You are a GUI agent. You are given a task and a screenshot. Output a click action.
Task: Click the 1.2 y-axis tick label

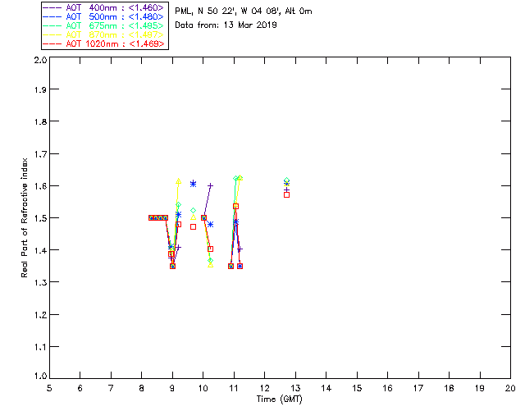pyautogui.click(x=40, y=315)
